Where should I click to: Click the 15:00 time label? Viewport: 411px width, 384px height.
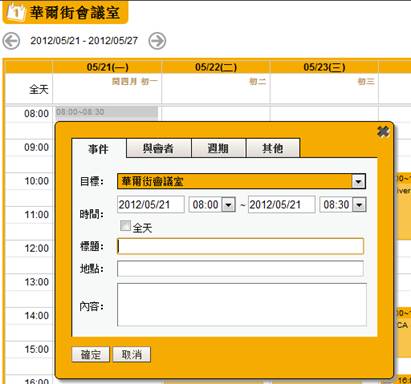pos(36,349)
